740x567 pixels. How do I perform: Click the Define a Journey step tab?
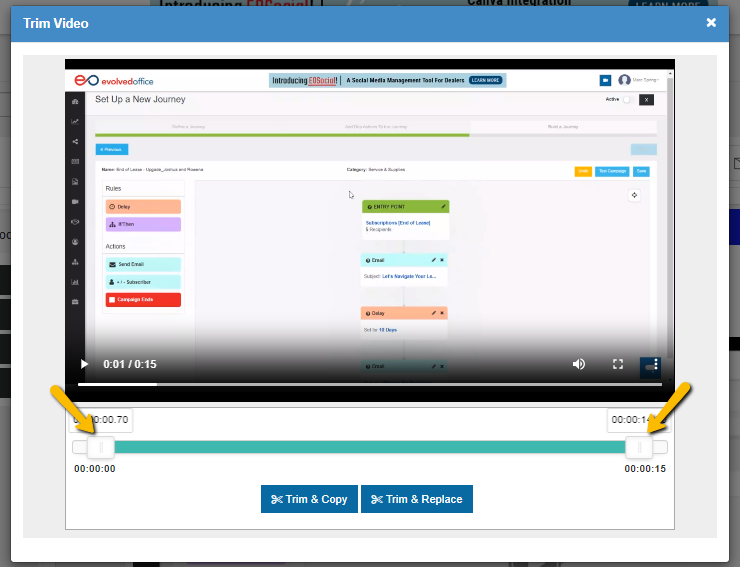[x=188, y=127]
